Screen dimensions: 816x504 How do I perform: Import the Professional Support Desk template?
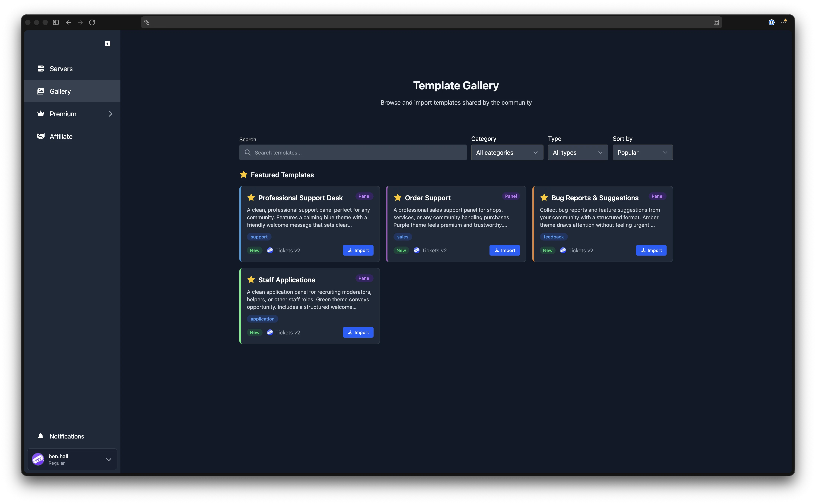click(358, 250)
